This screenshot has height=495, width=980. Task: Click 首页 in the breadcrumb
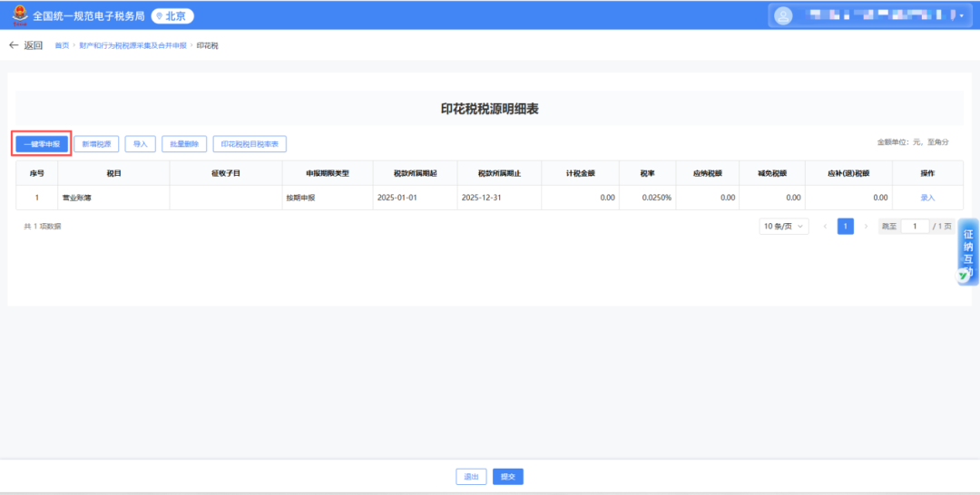tap(62, 45)
